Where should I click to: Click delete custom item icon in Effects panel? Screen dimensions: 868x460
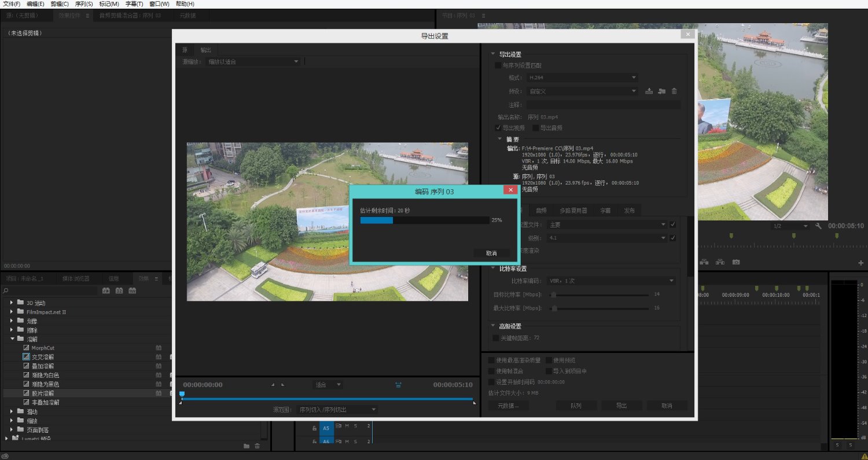click(258, 446)
